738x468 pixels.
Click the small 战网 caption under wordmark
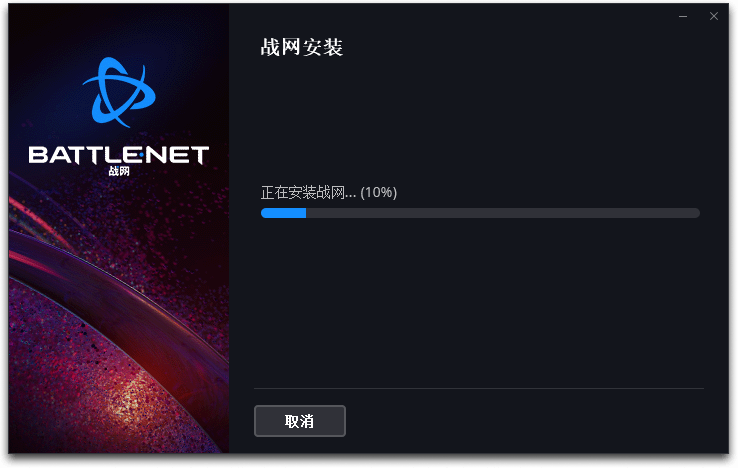(119, 171)
